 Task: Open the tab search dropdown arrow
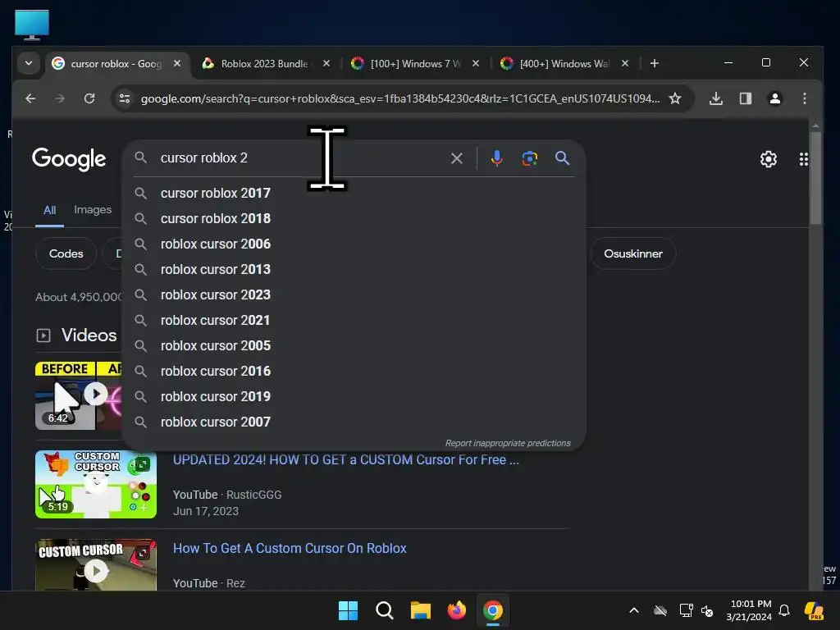tap(29, 63)
